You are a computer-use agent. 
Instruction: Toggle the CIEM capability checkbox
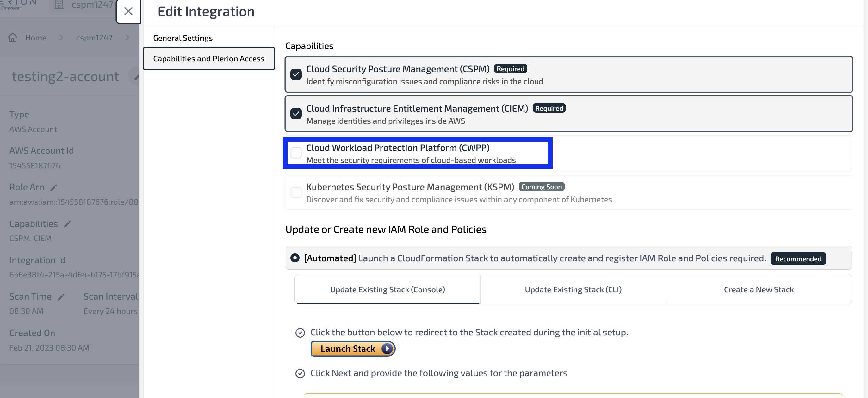(x=296, y=114)
